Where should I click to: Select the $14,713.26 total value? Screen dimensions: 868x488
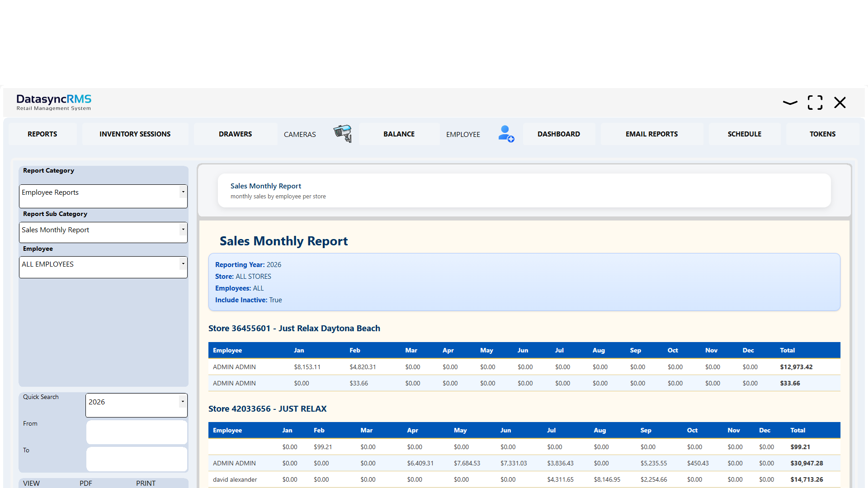[x=807, y=479]
